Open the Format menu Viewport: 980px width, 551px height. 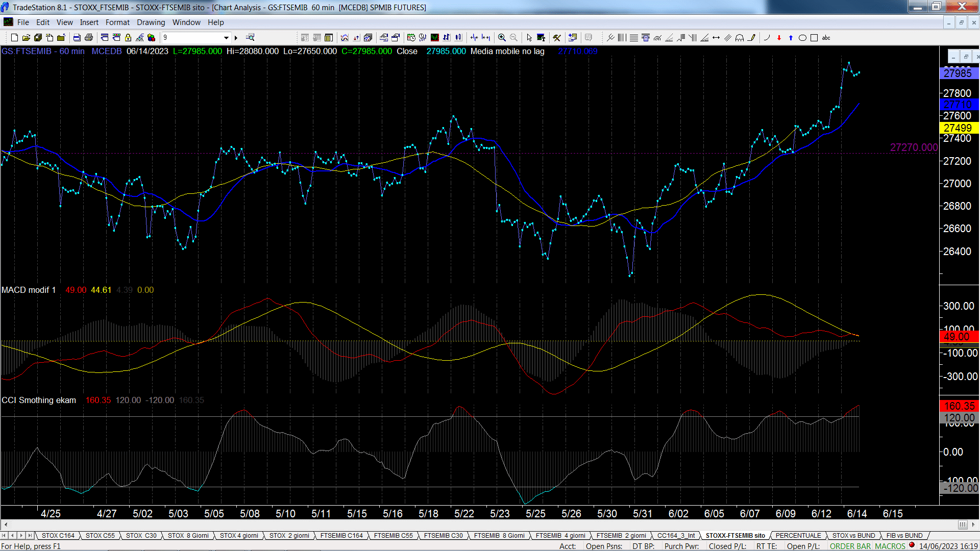point(117,22)
